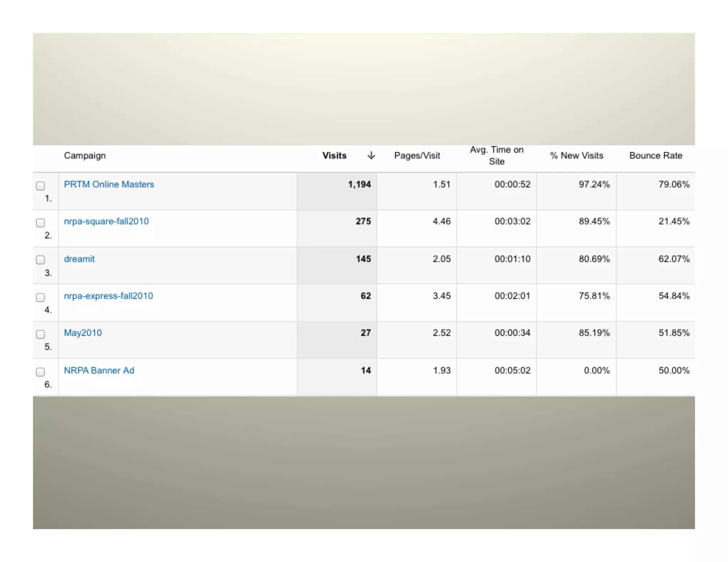Check the PRTM Online Masters row checkbox
This screenshot has height=562, width=728.
41,186
